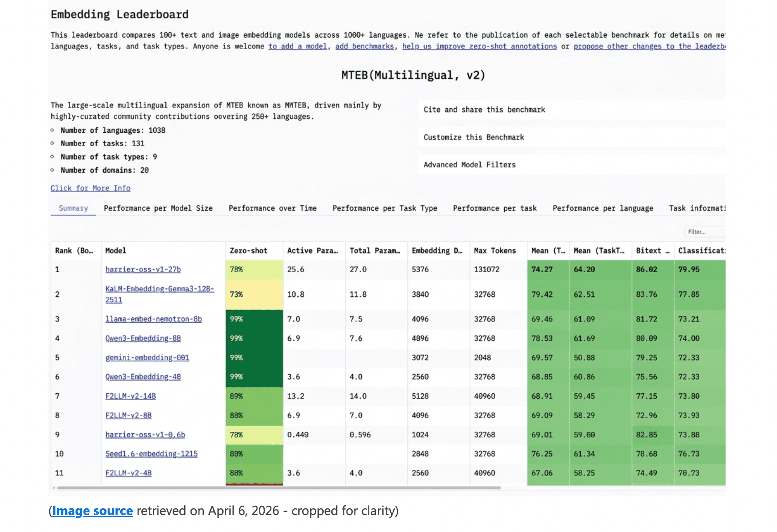Open the F2LLM-v2-14B model link
This screenshot has height=532, width=777.
coord(131,396)
